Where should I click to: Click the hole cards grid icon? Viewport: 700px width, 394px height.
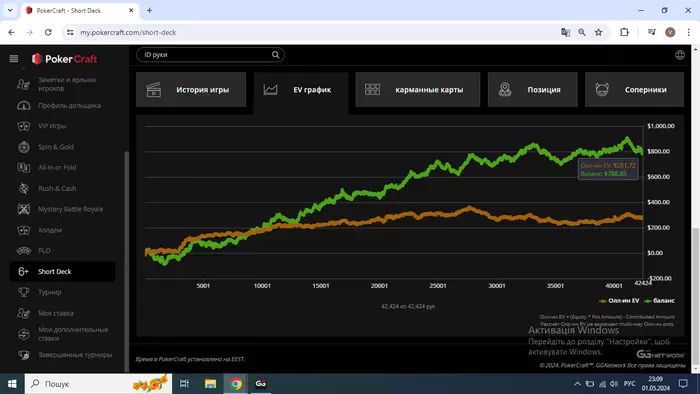[372, 90]
